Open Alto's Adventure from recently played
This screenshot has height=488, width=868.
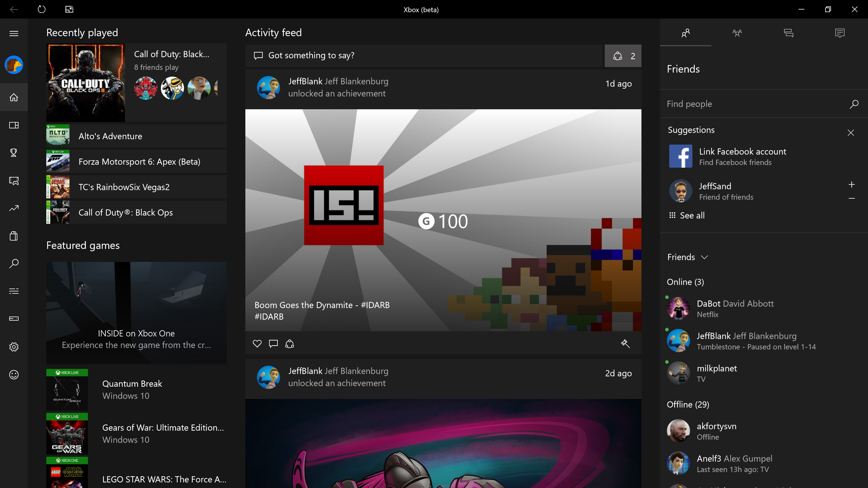137,136
